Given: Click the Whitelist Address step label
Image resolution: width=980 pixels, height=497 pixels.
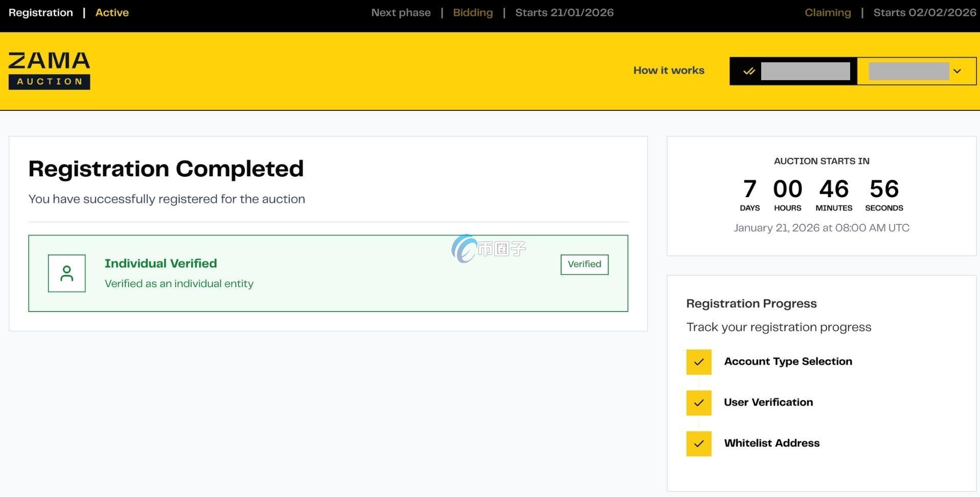Looking at the screenshot, I should tap(771, 443).
